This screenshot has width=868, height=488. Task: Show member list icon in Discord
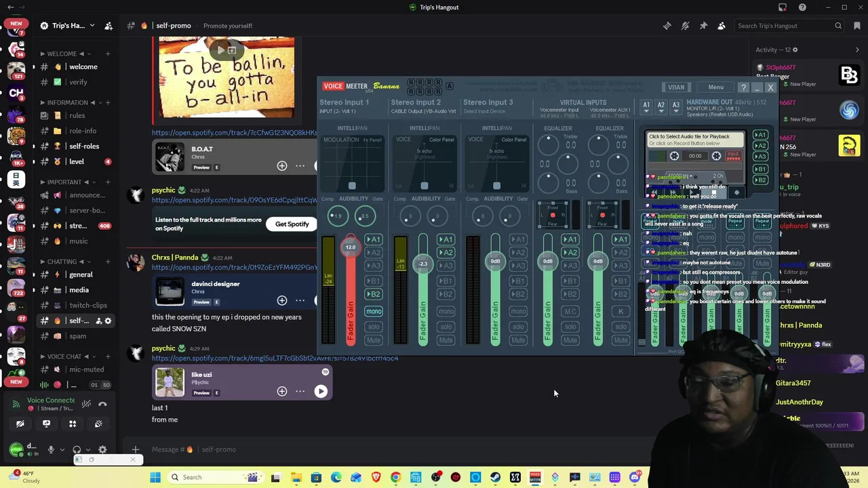[x=722, y=26]
